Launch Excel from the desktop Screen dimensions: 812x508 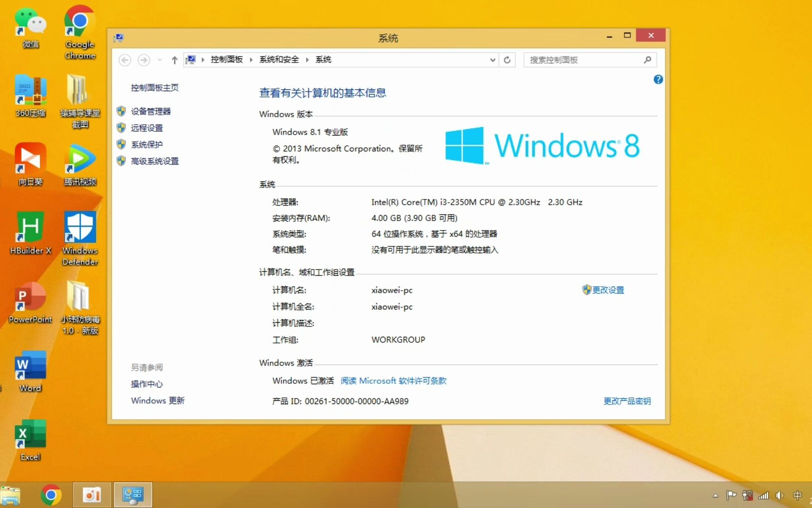click(31, 439)
